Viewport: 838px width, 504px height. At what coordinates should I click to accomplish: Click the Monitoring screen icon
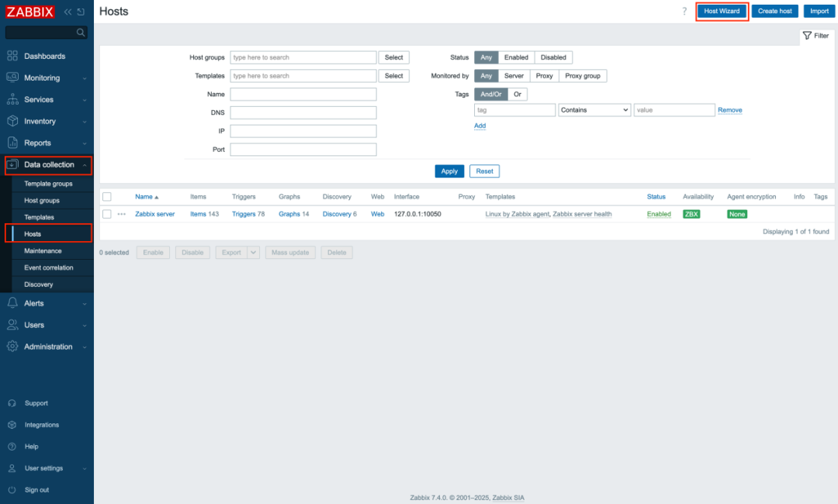pyautogui.click(x=12, y=78)
